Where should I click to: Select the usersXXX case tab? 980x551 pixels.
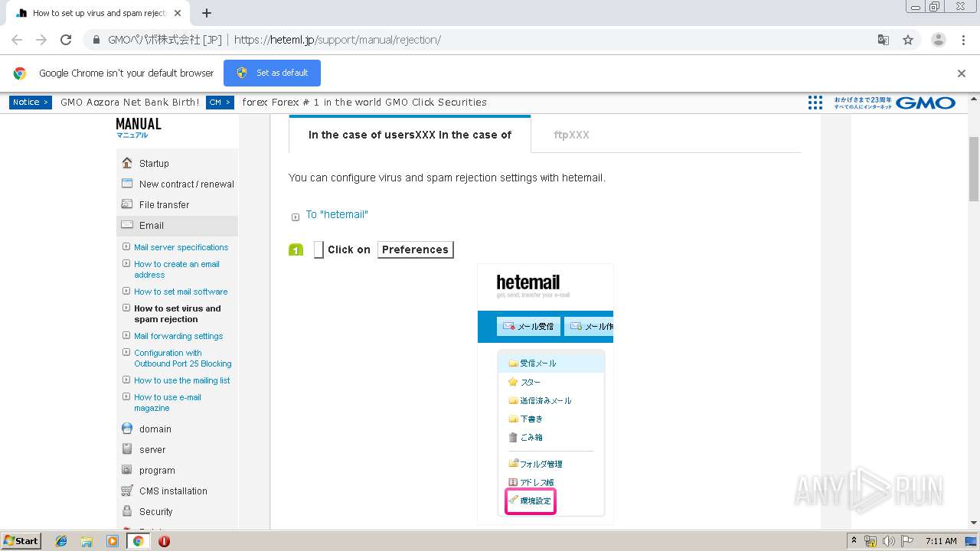pyautogui.click(x=410, y=135)
